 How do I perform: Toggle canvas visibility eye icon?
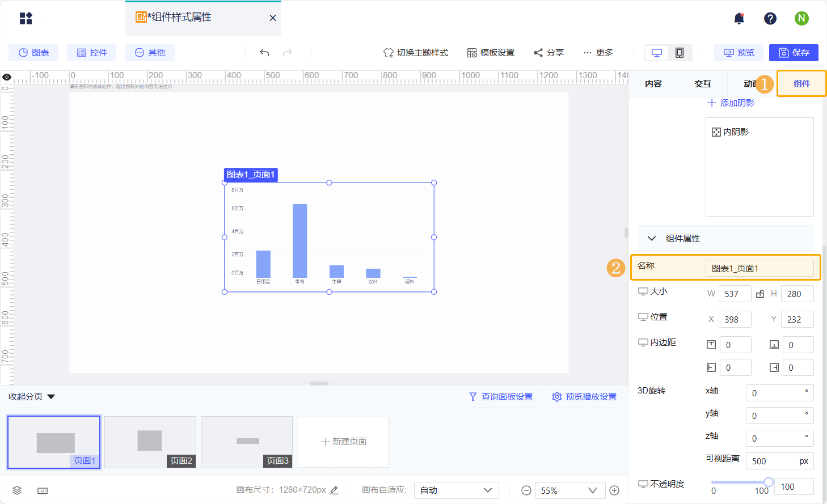pos(7,77)
